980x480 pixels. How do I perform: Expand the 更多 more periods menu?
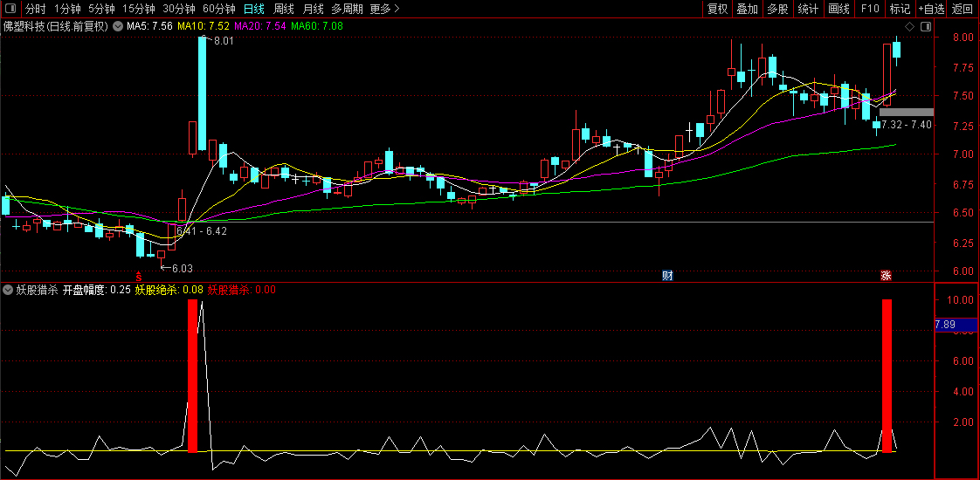[384, 9]
